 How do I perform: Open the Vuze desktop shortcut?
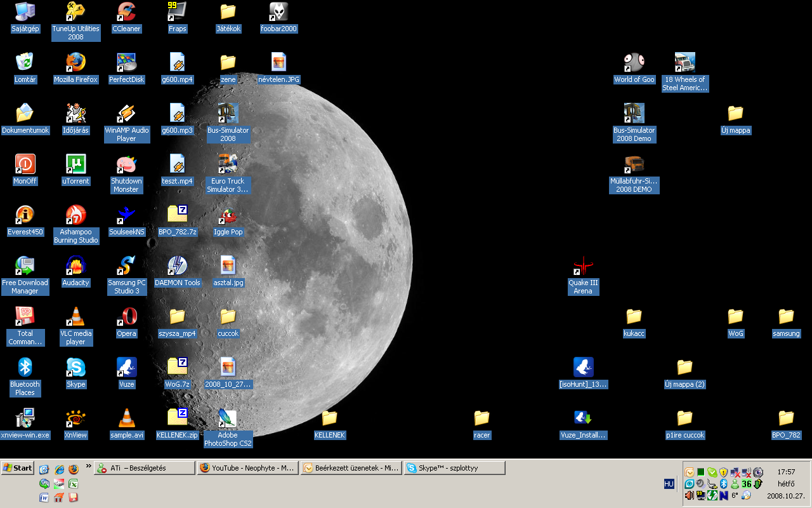(126, 373)
